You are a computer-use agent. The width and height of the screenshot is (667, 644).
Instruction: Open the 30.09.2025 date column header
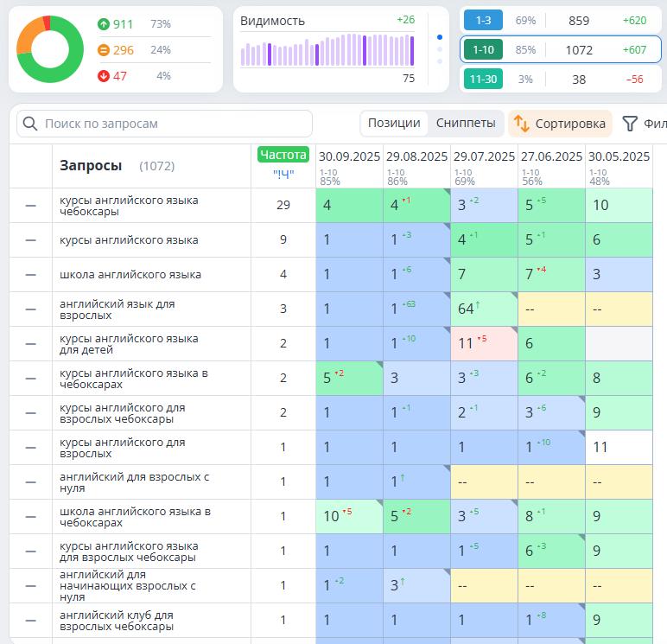tap(349, 157)
